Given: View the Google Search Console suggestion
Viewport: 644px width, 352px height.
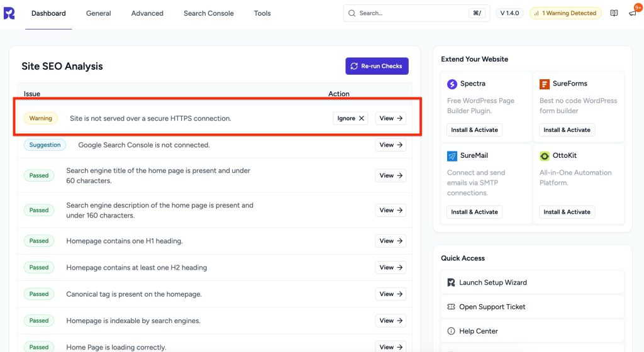Looking at the screenshot, I should pyautogui.click(x=391, y=145).
